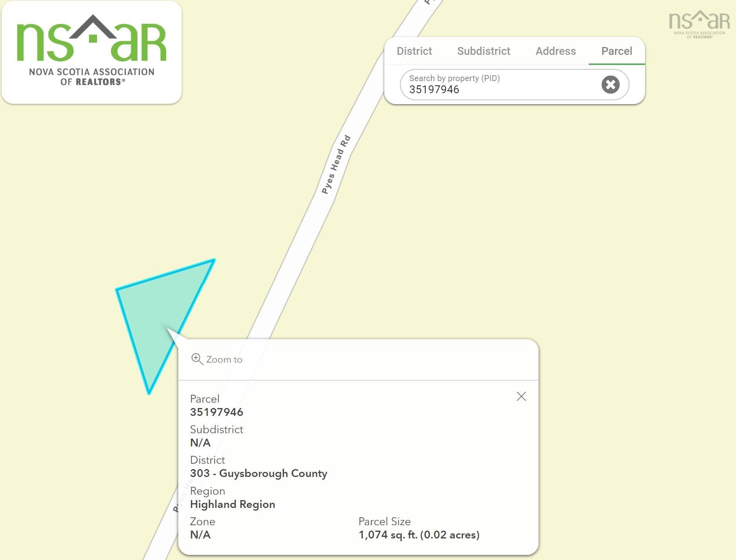Clear the PID search field
The width and height of the screenshot is (736, 560).
pos(610,85)
